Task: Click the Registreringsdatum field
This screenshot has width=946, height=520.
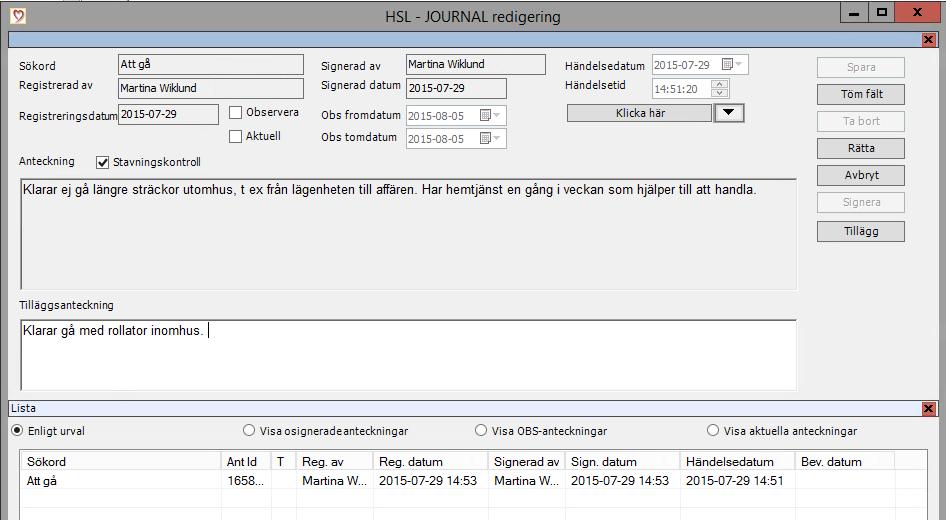Action: 168,115
